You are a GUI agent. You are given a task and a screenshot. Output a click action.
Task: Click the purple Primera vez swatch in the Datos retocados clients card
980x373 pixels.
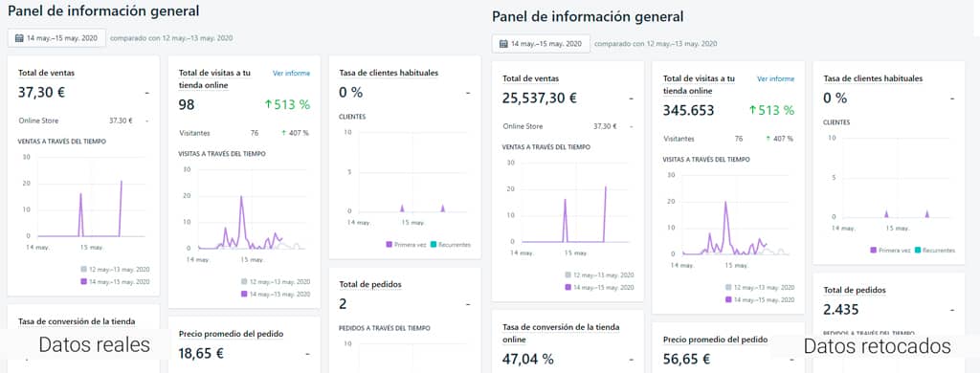[874, 250]
